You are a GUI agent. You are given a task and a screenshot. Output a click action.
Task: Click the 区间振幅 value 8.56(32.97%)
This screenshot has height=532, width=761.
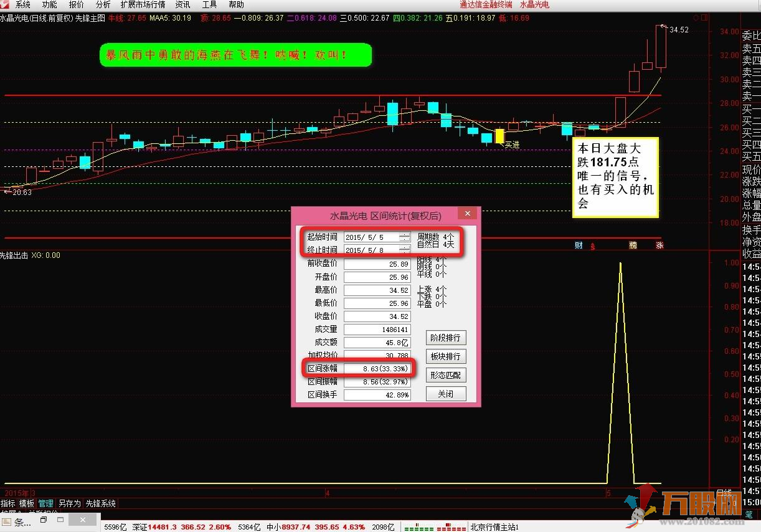click(377, 381)
